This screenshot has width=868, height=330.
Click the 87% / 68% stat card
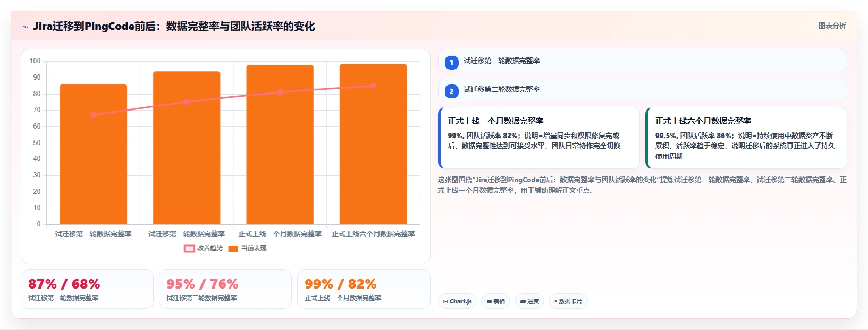[x=87, y=289]
